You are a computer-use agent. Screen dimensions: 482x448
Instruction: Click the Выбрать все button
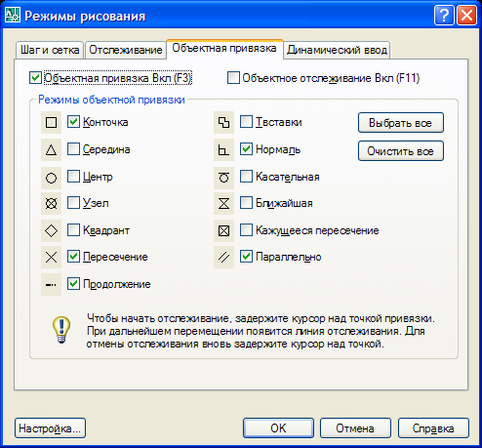[x=401, y=123]
